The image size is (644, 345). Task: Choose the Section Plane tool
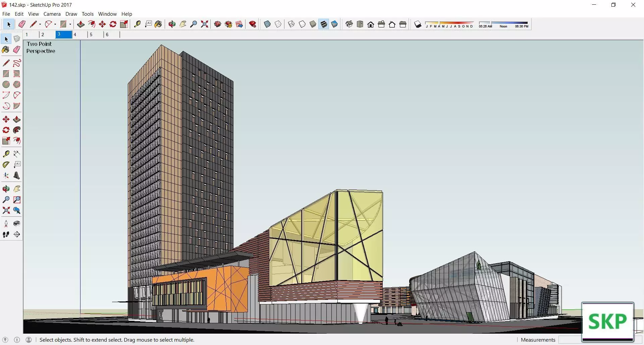pyautogui.click(x=17, y=234)
